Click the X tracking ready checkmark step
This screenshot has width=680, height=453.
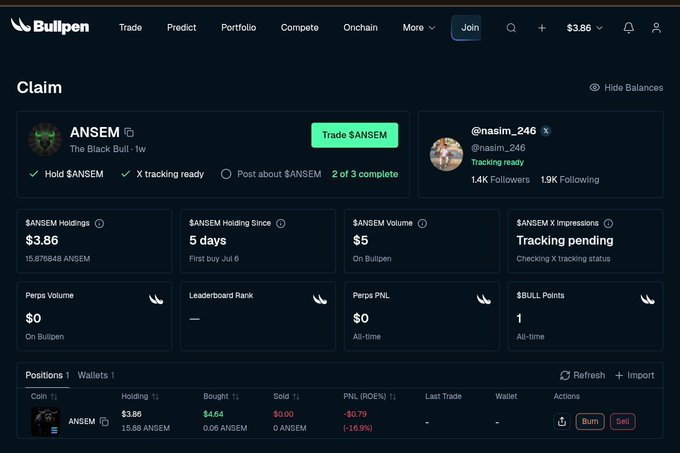tap(163, 174)
